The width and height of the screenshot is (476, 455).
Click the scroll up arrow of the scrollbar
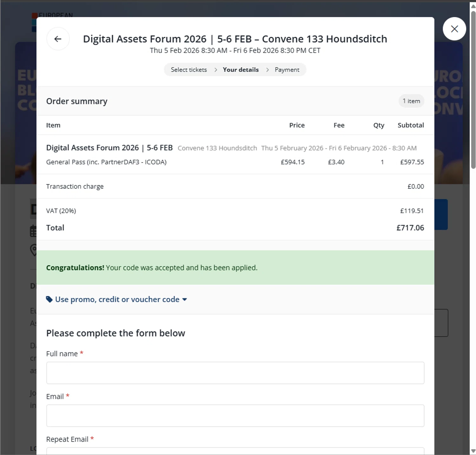coord(473,6)
